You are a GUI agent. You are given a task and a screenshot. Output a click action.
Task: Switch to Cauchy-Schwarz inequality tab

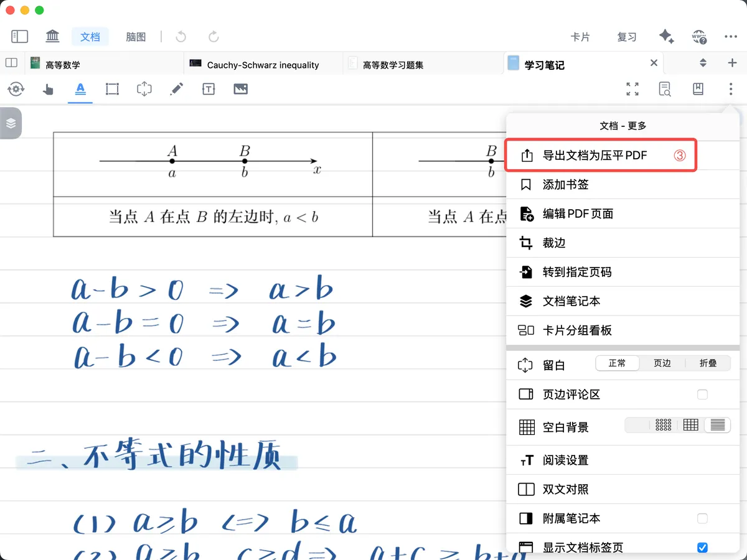263,63
